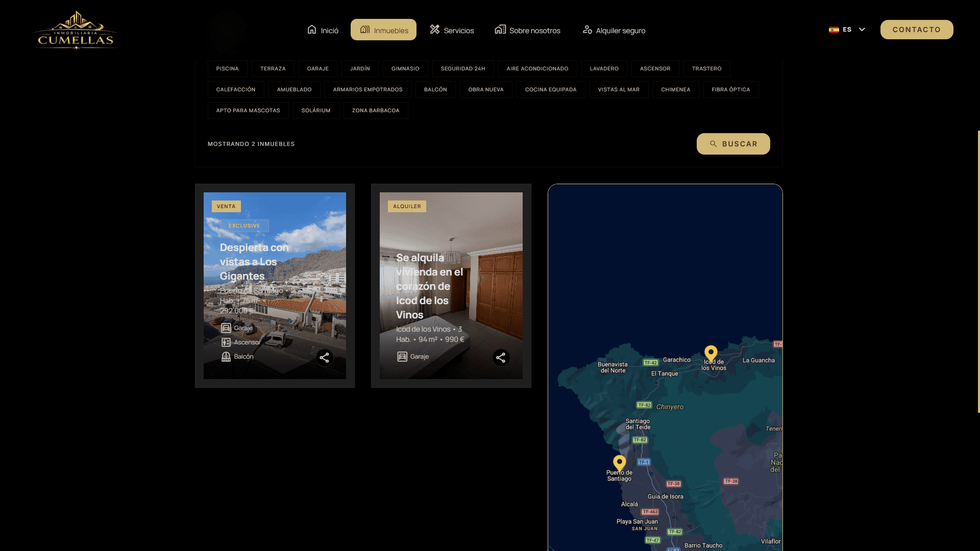
Task: Click the page vertical scrollbar
Action: click(x=978, y=271)
